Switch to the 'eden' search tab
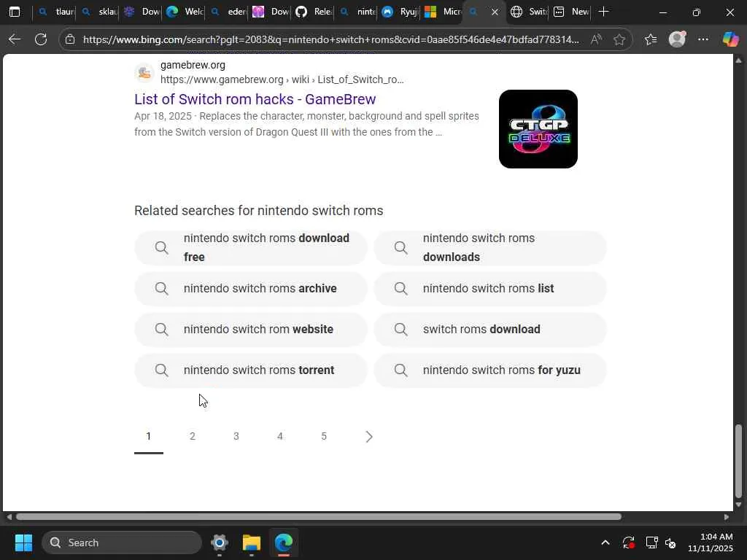Viewport: 747px width, 560px height. (228, 12)
